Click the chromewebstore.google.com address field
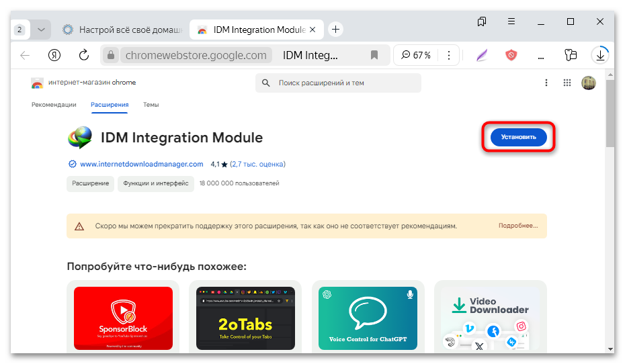This screenshot has height=364, width=625. [196, 55]
